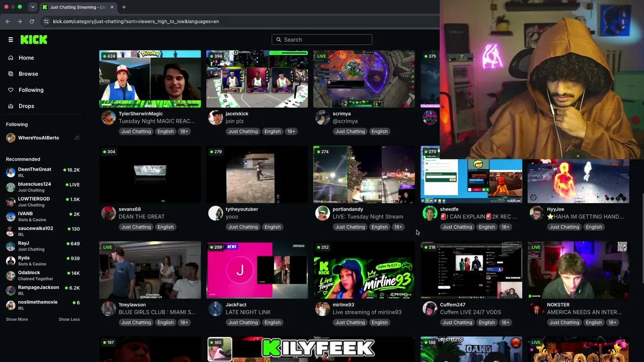Click scrimya's profile avatar
Viewport: 644px width, 362px height.
click(323, 118)
